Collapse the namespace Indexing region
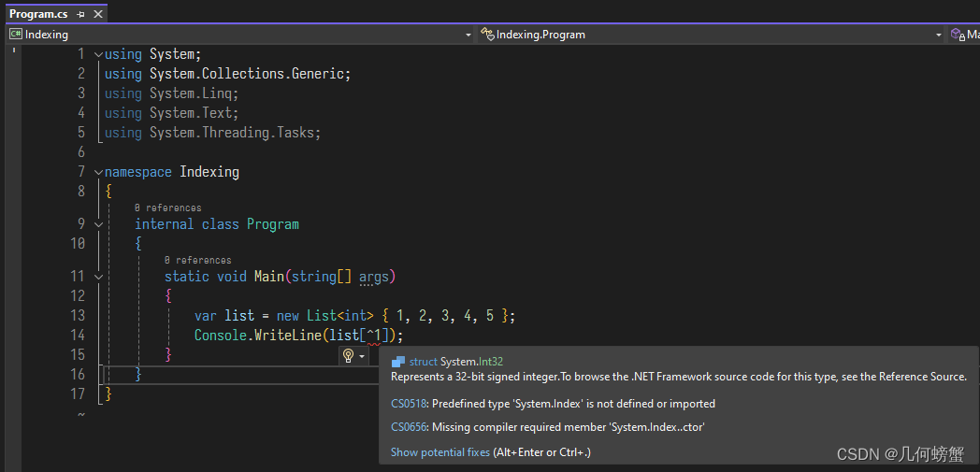This screenshot has width=980, height=472. tap(98, 172)
